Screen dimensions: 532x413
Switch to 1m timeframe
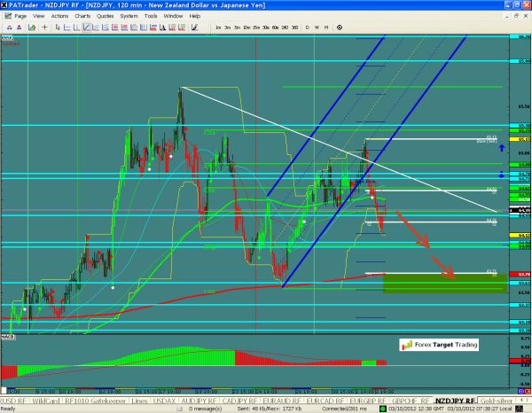(x=218, y=28)
